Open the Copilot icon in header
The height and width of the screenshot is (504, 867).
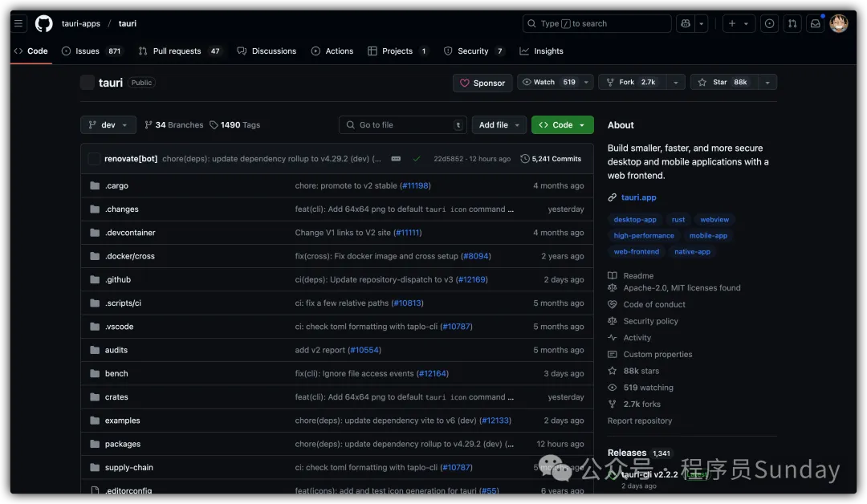coord(685,23)
